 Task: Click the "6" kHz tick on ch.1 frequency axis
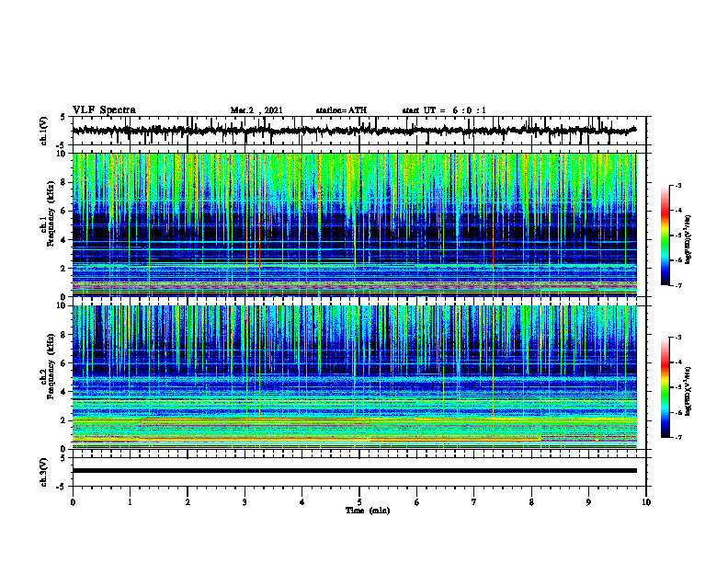pyautogui.click(x=63, y=211)
